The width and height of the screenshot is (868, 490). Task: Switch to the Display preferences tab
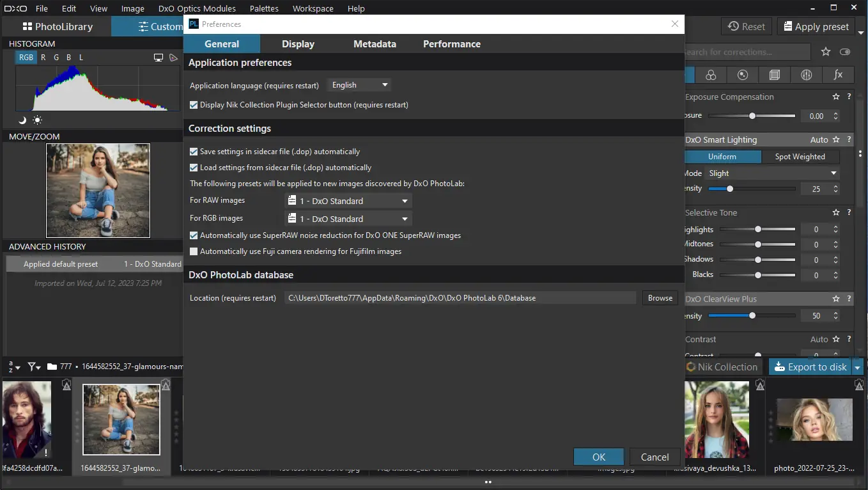point(298,44)
